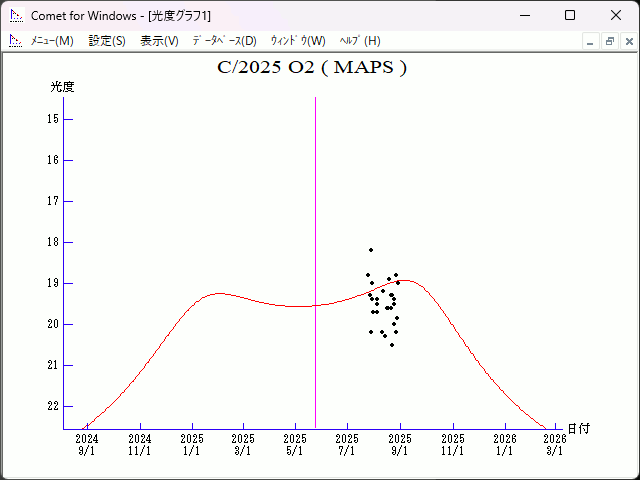Click the C/2025 O2 (MAPS) graph title
The width and height of the screenshot is (640, 480).
point(312,68)
